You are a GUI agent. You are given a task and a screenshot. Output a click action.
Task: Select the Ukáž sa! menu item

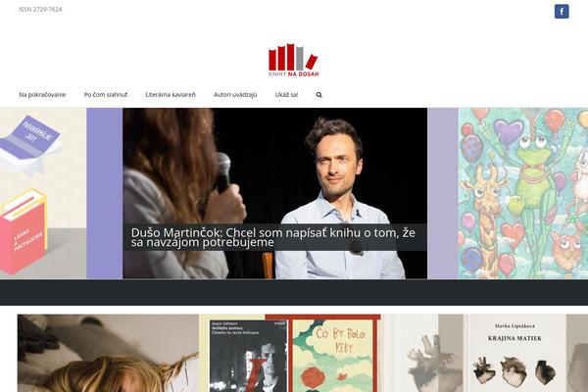click(286, 94)
